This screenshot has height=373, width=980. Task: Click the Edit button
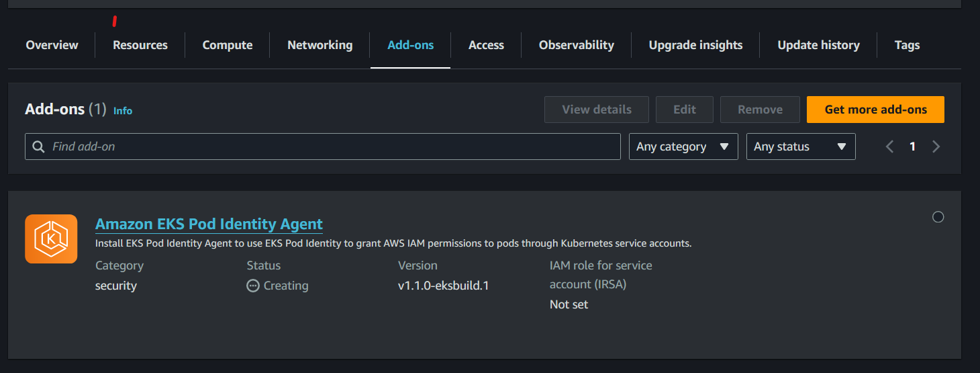[x=685, y=110]
